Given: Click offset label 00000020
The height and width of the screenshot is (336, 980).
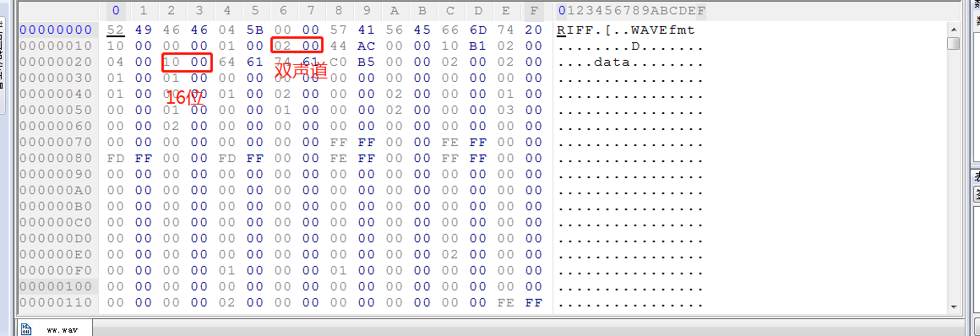Looking at the screenshot, I should tap(56, 62).
